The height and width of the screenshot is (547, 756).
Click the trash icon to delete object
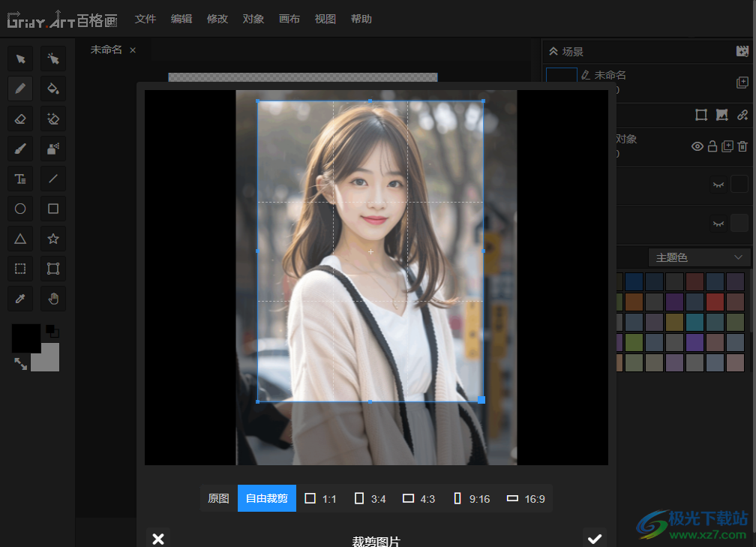[742, 146]
